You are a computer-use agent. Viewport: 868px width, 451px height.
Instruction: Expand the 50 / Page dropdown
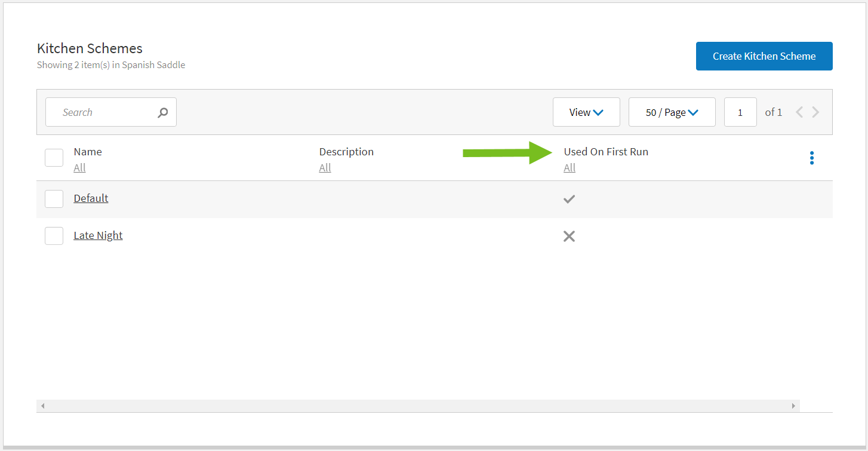coord(672,112)
